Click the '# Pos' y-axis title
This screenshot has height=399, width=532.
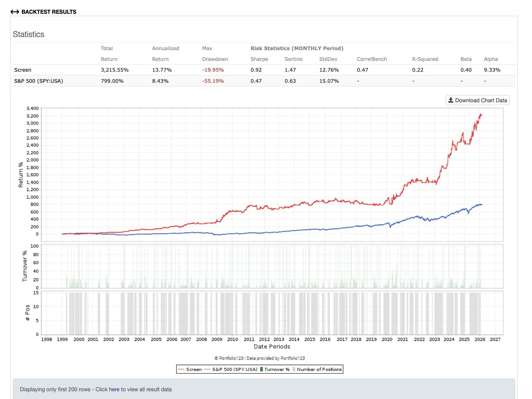point(28,313)
